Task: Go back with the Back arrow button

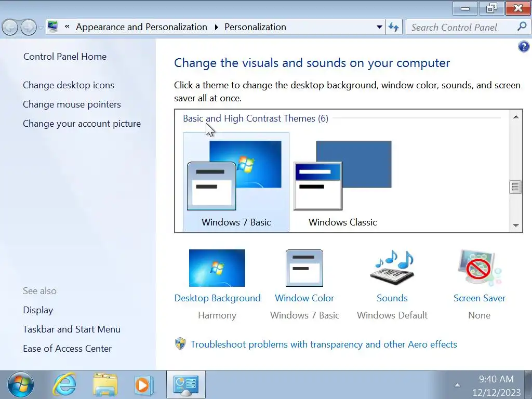Action: pos(10,27)
